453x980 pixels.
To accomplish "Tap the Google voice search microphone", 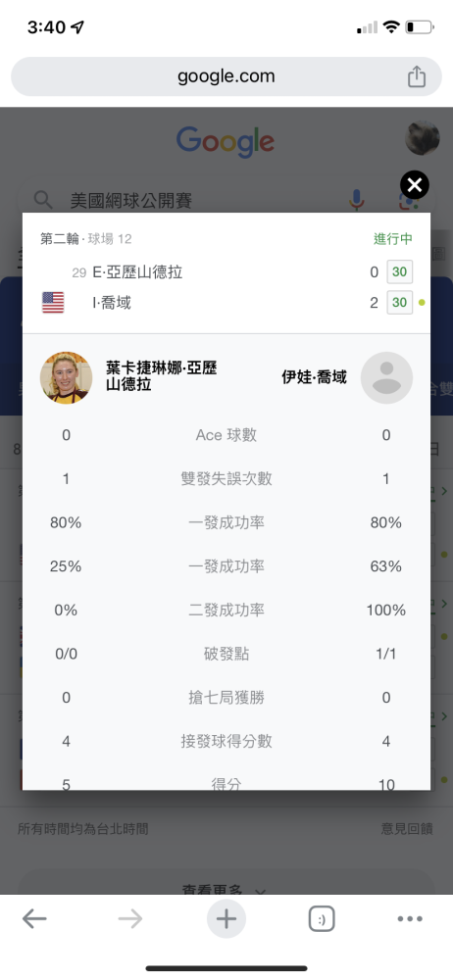I will (357, 200).
